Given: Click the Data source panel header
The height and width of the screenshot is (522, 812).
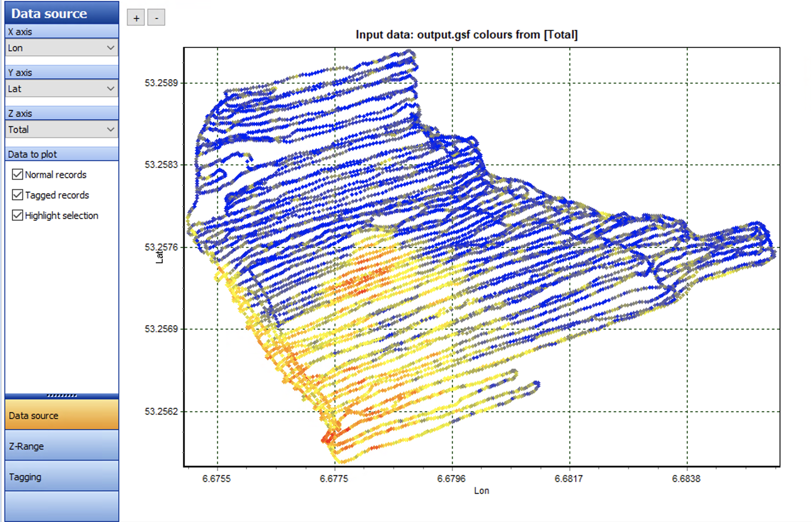Looking at the screenshot, I should point(62,13).
